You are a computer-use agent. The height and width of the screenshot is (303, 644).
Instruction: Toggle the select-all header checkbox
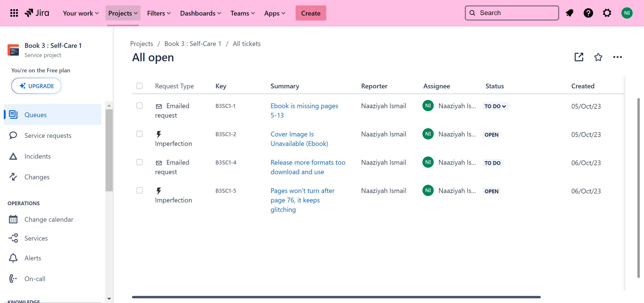tap(140, 86)
